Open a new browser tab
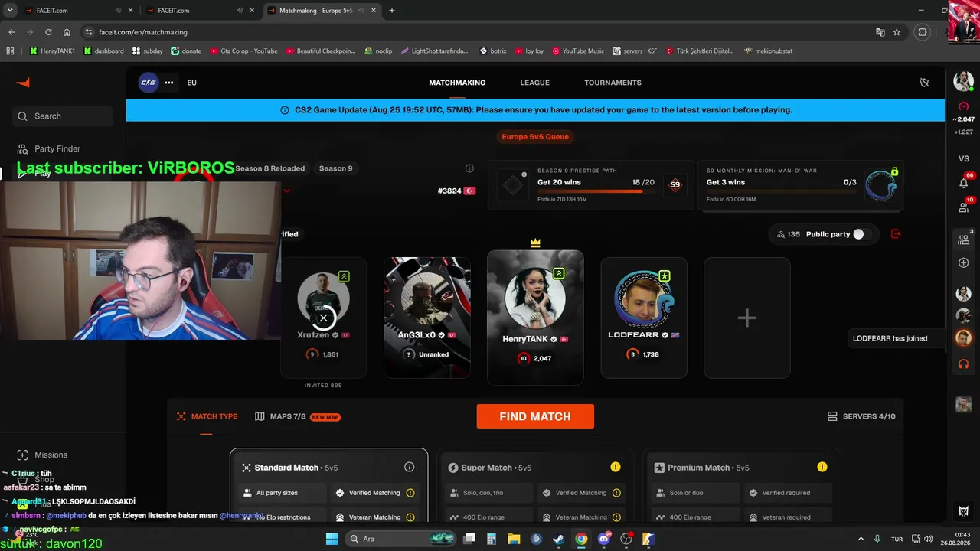This screenshot has width=980, height=551. tap(392, 11)
